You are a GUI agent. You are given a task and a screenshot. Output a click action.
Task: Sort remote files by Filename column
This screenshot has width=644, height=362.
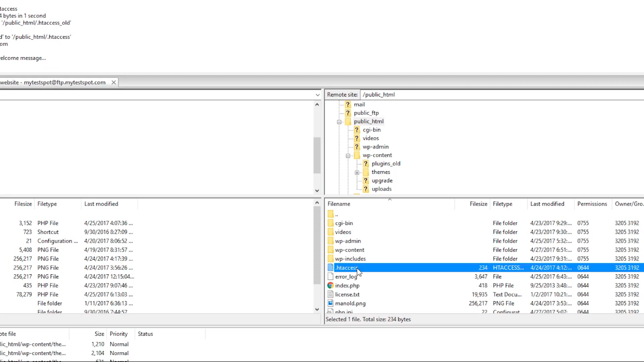(390, 204)
